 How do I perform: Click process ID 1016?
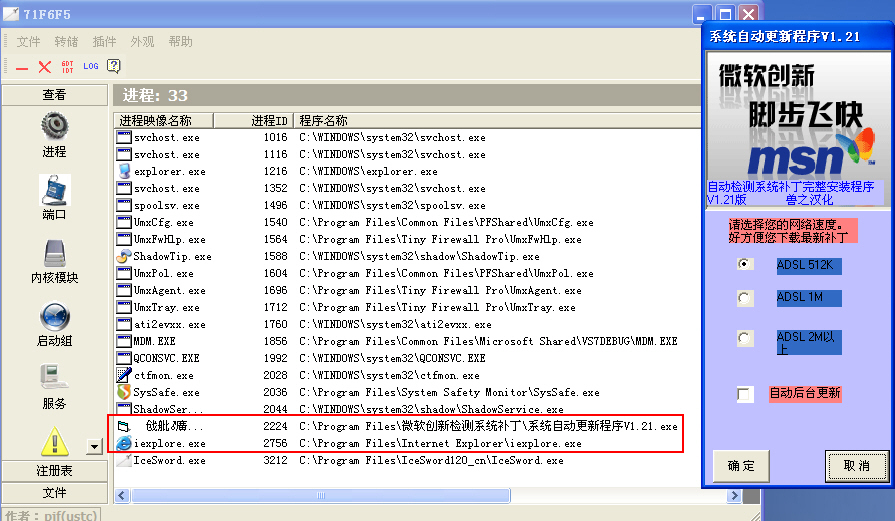pos(276,138)
